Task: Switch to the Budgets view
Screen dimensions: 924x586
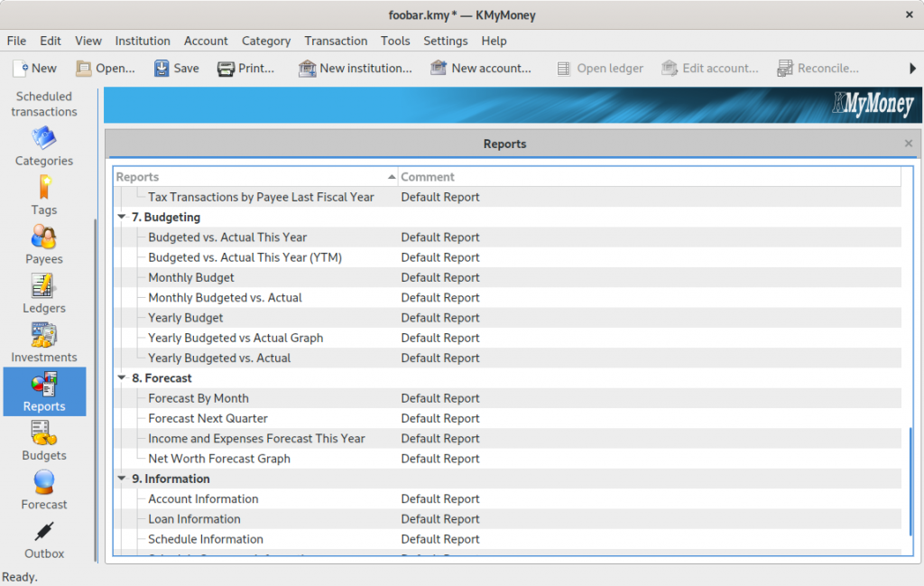Action: [43, 443]
